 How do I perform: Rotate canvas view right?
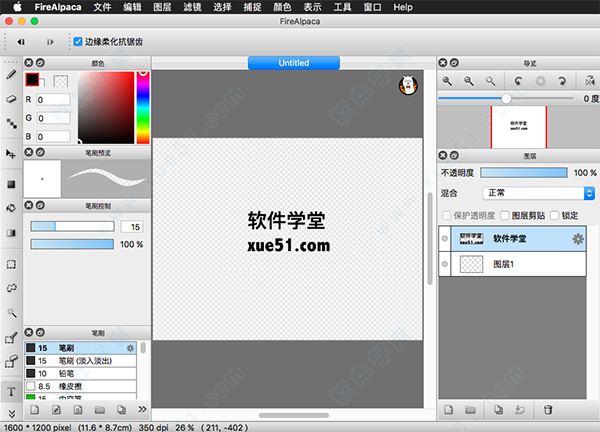tap(562, 81)
